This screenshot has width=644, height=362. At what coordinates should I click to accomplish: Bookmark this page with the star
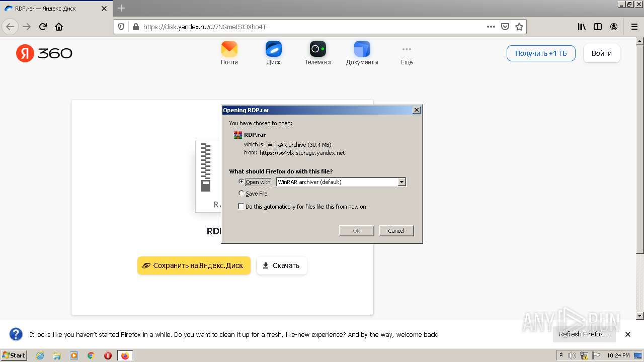pyautogui.click(x=519, y=27)
